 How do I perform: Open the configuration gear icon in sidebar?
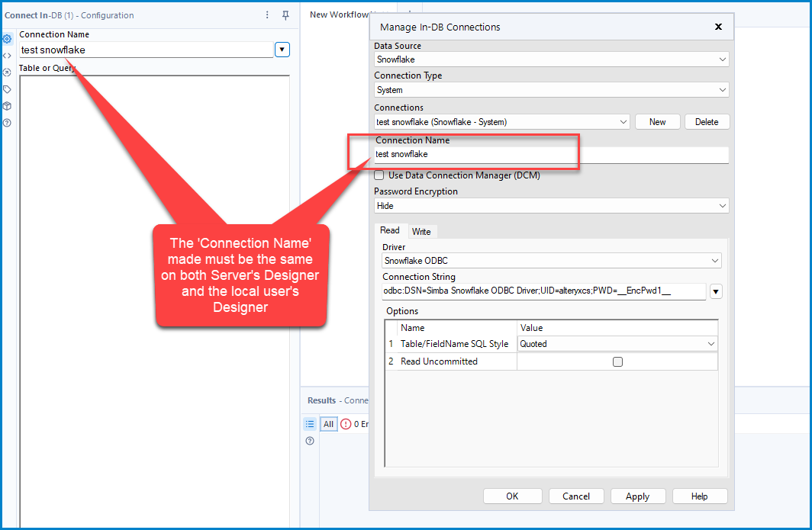[8, 39]
